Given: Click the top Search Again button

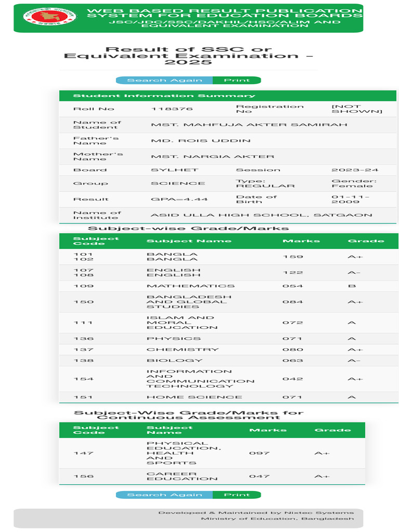Looking at the screenshot, I should [x=164, y=81].
